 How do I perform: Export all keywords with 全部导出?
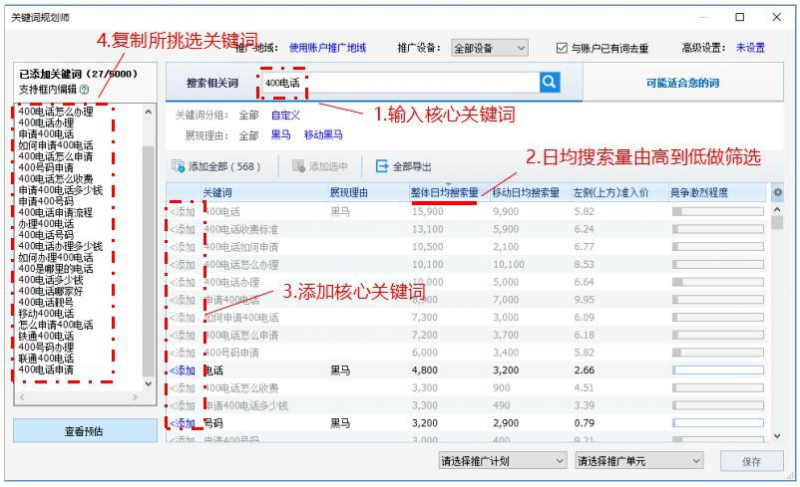(x=404, y=166)
